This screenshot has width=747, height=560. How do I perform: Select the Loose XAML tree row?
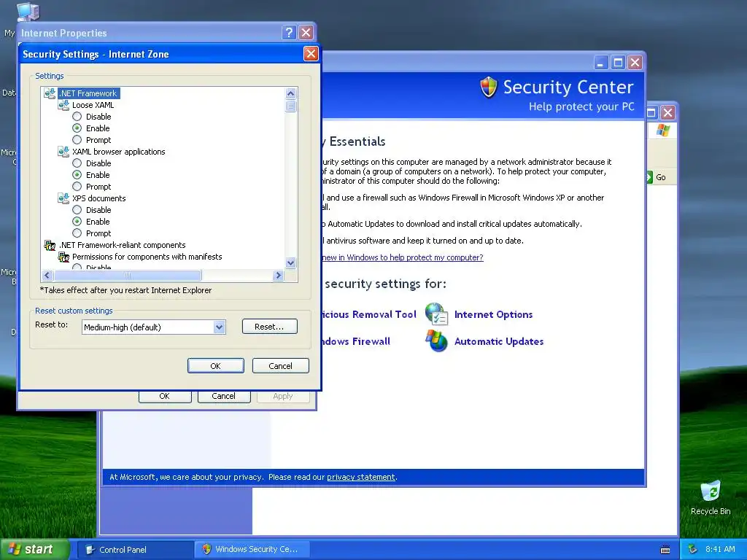pos(93,105)
